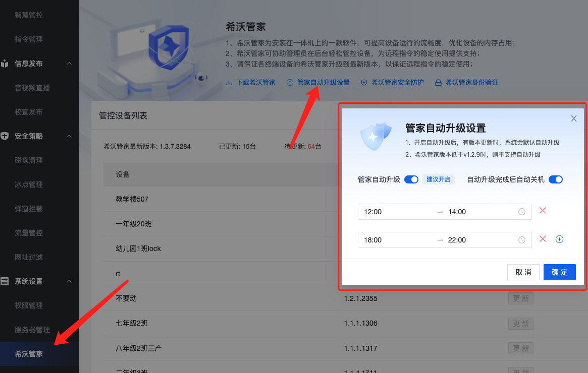
Task: Click the clock icon in 18:00–22:00 field
Action: pyautogui.click(x=521, y=240)
